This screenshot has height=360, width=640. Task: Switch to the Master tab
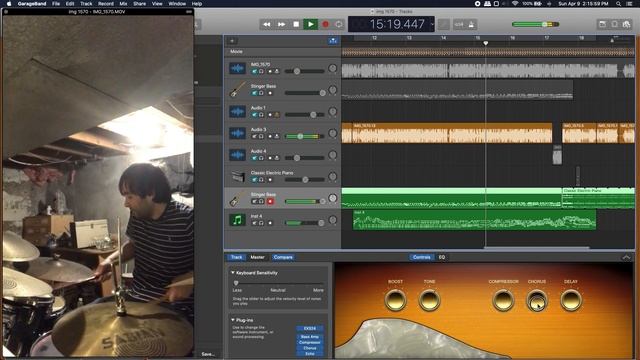coord(257,257)
